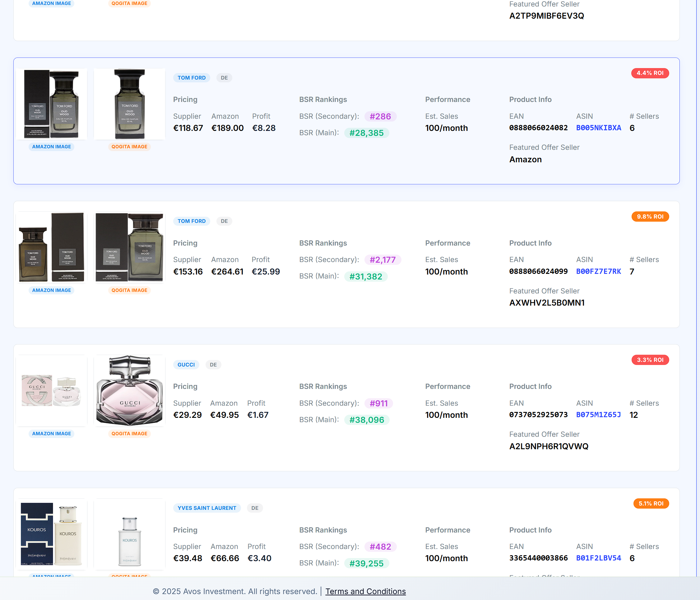This screenshot has height=600, width=700.
Task: Open ASIN link B01F2LBV54
Action: click(x=598, y=558)
